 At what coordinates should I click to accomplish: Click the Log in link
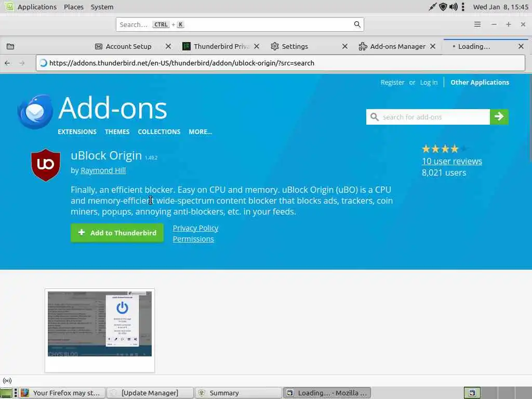pos(429,83)
